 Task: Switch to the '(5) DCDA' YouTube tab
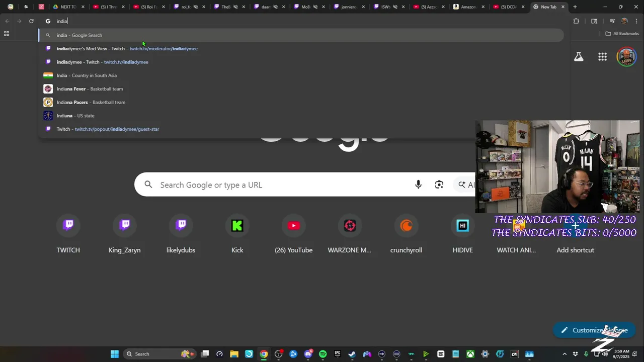pos(508,7)
